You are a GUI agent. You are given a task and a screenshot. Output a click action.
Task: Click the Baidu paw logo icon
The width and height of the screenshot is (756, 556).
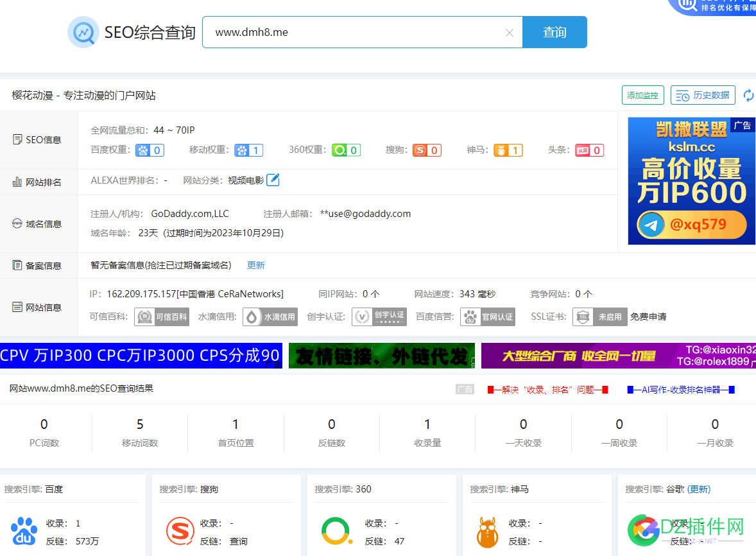24,532
